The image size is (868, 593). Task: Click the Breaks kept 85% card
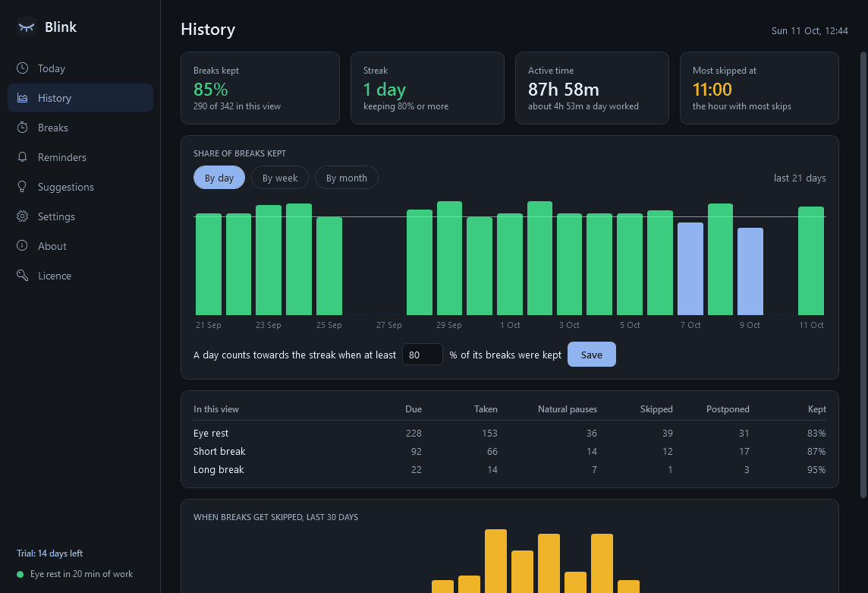click(x=260, y=88)
